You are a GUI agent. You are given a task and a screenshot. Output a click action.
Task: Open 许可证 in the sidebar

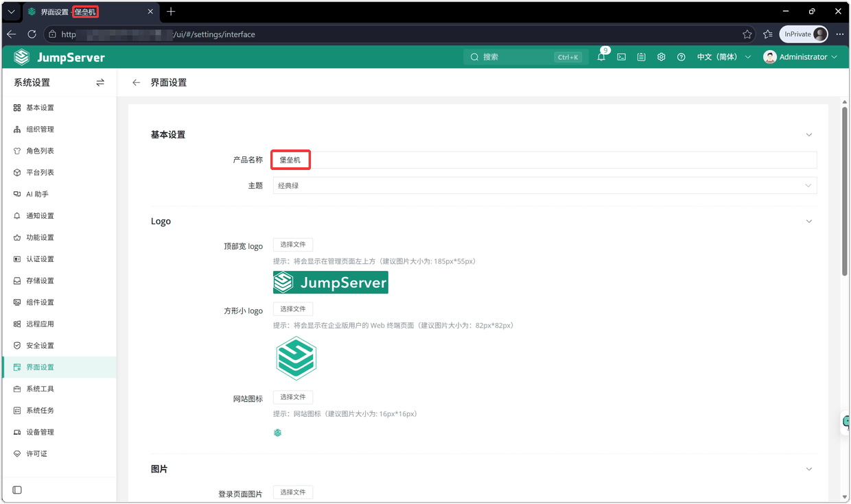pos(59,454)
